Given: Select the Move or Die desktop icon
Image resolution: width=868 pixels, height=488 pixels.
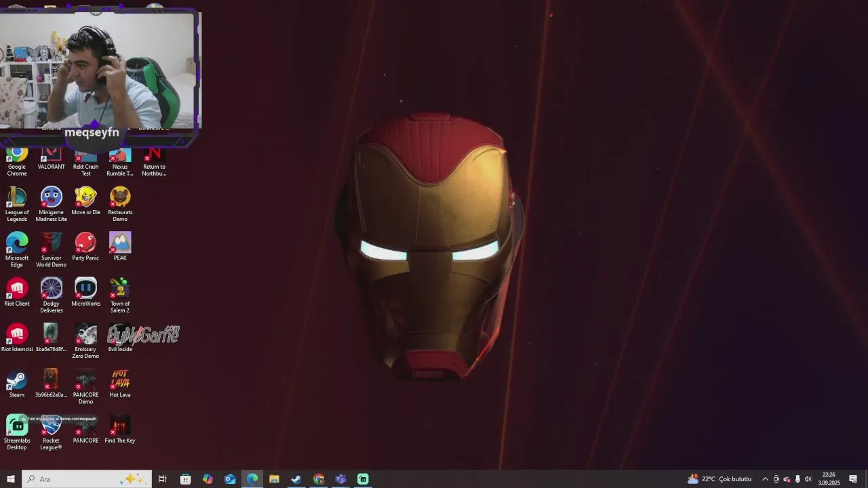Looking at the screenshot, I should pos(85,201).
